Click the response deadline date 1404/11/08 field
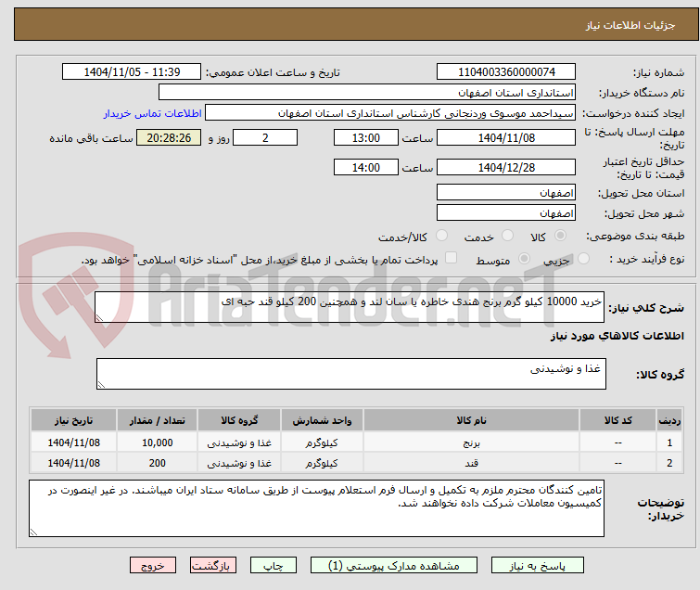Screen dimensions: 700x590 point(506,137)
